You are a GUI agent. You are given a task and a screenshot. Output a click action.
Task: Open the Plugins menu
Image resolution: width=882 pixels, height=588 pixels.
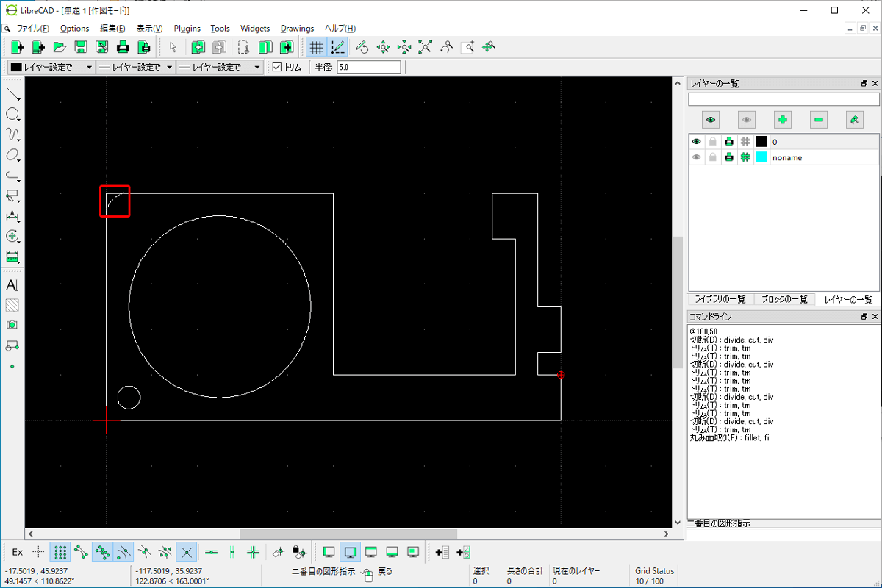pos(187,29)
